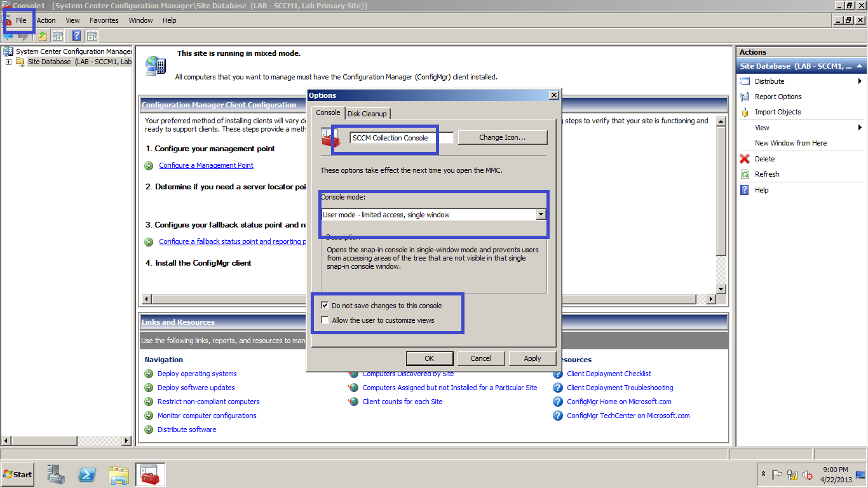The height and width of the screenshot is (488, 868).
Task: Expand the Site Database tree node
Action: pyautogui.click(x=8, y=62)
